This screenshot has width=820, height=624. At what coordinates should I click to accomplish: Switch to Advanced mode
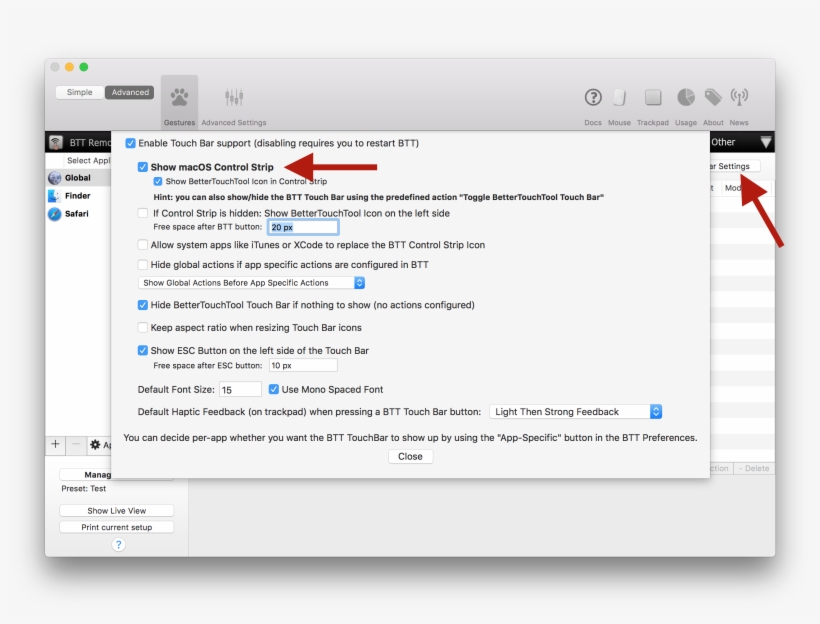pos(130,92)
